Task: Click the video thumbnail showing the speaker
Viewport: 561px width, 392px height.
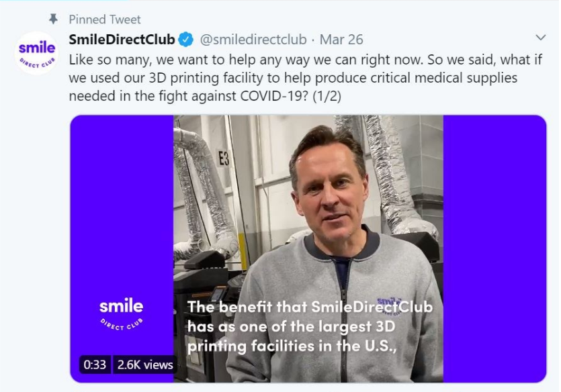Action: pyautogui.click(x=309, y=201)
